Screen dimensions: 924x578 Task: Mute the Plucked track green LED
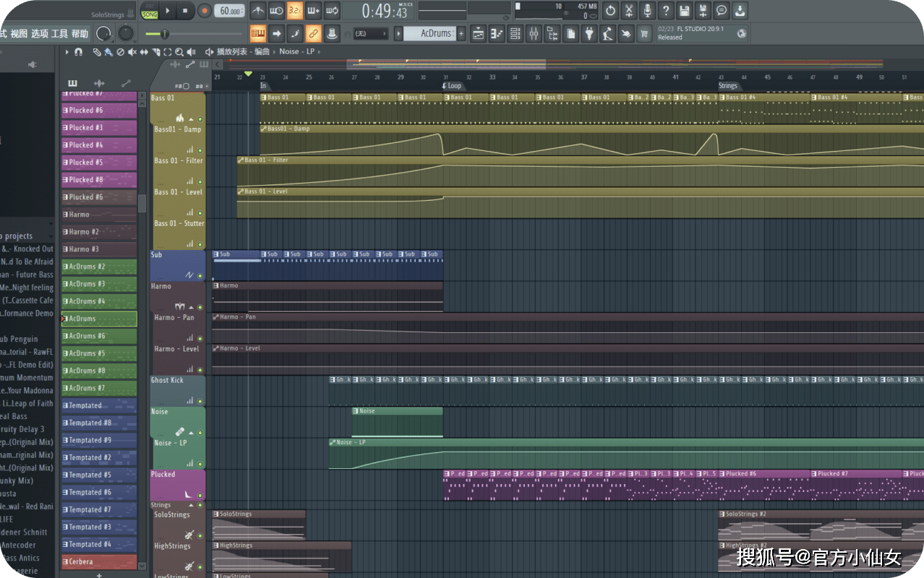200,495
